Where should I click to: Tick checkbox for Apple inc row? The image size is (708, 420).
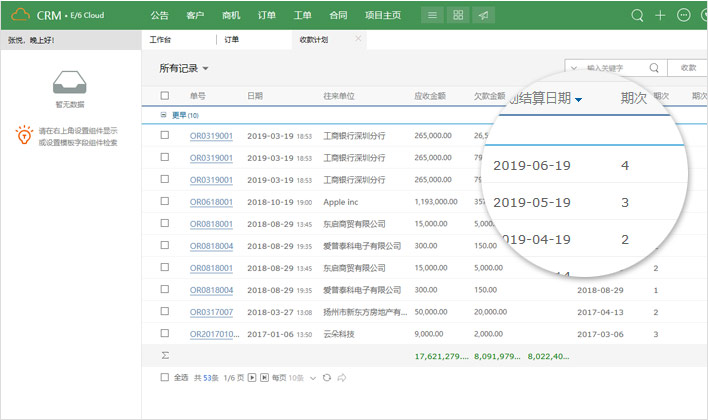pyautogui.click(x=165, y=202)
